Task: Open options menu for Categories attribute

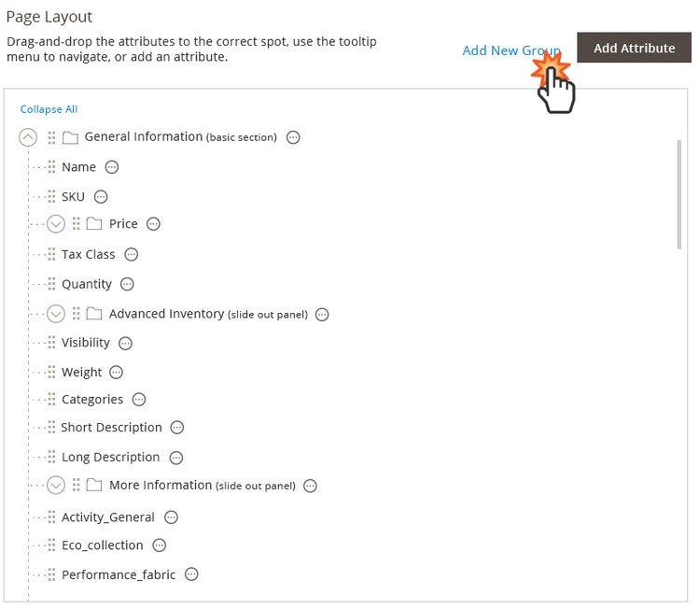Action: point(139,400)
